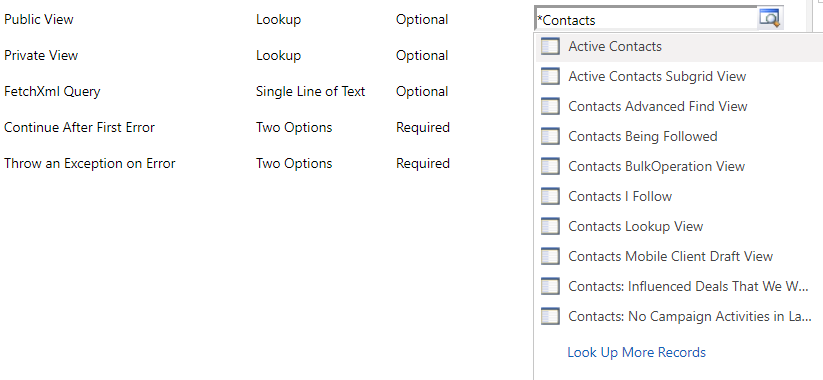
Task: Click icon beside Contacts BulkOperation View
Action: pyautogui.click(x=550, y=166)
